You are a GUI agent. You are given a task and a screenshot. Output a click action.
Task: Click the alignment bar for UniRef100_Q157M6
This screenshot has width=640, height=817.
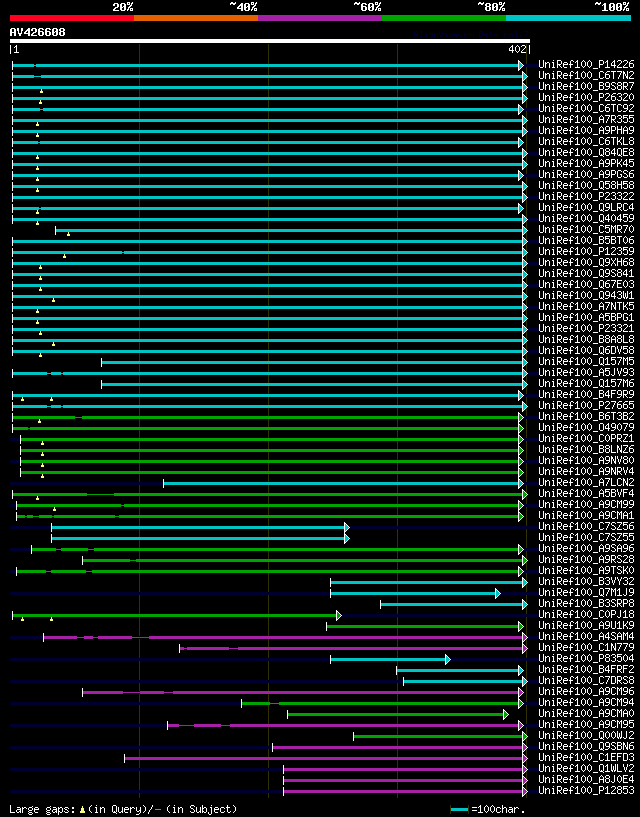pyautogui.click(x=314, y=385)
